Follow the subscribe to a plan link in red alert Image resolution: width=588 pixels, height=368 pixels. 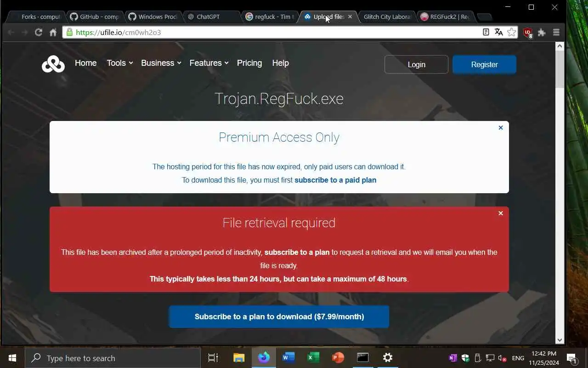tap(297, 252)
